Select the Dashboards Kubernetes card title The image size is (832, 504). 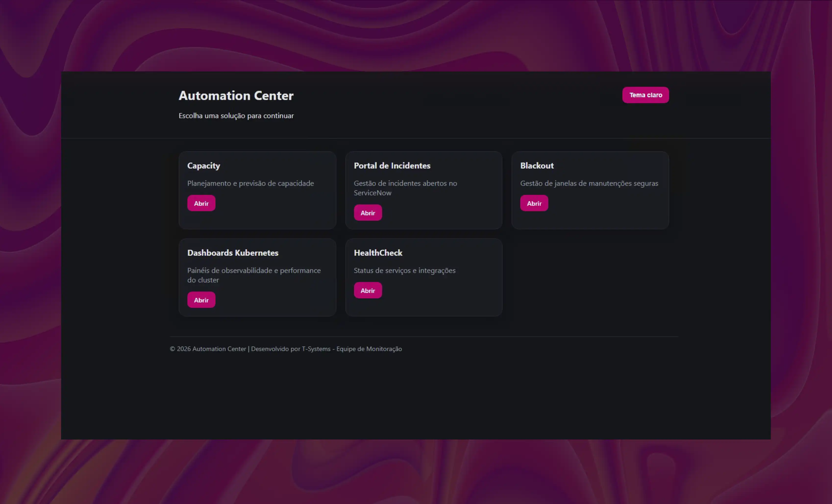coord(233,253)
